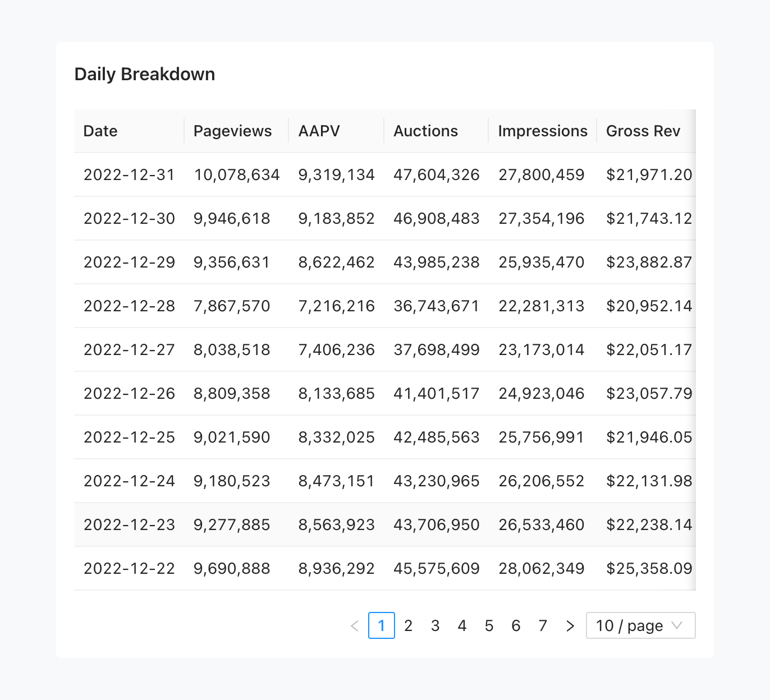
Task: Open the 10 / page size dropdown
Action: tap(641, 625)
